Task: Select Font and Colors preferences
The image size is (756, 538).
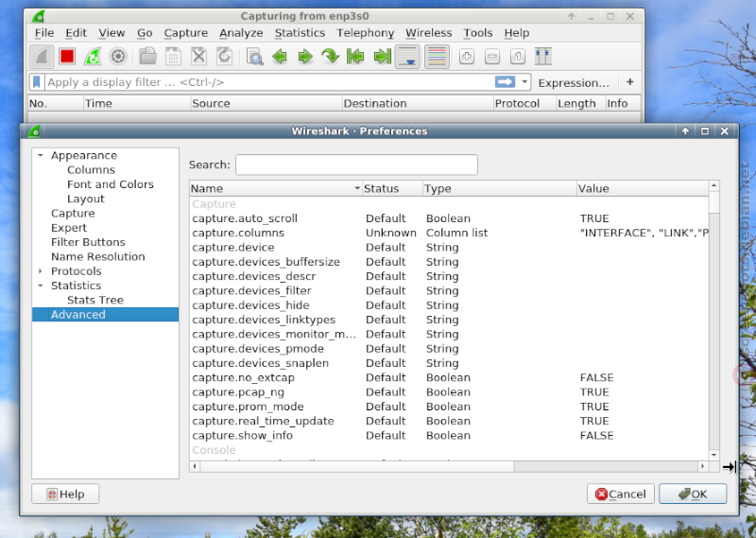Action: point(111,184)
